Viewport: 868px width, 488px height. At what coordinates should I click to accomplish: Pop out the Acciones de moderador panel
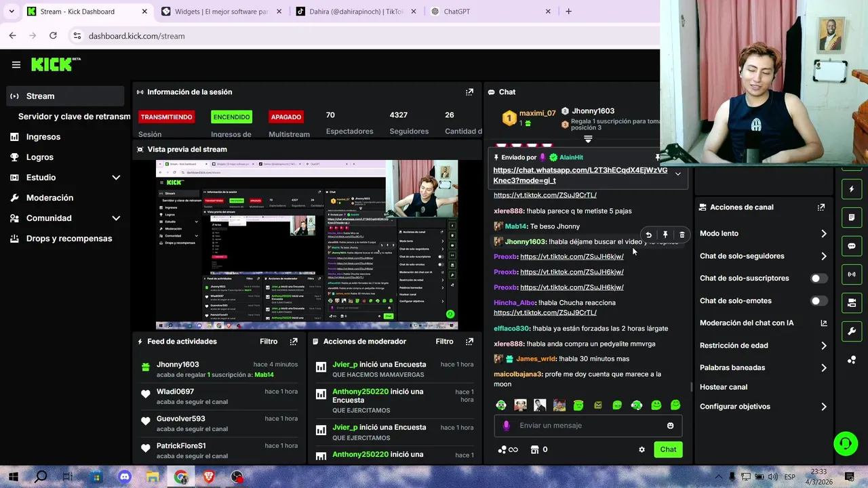pyautogui.click(x=469, y=342)
